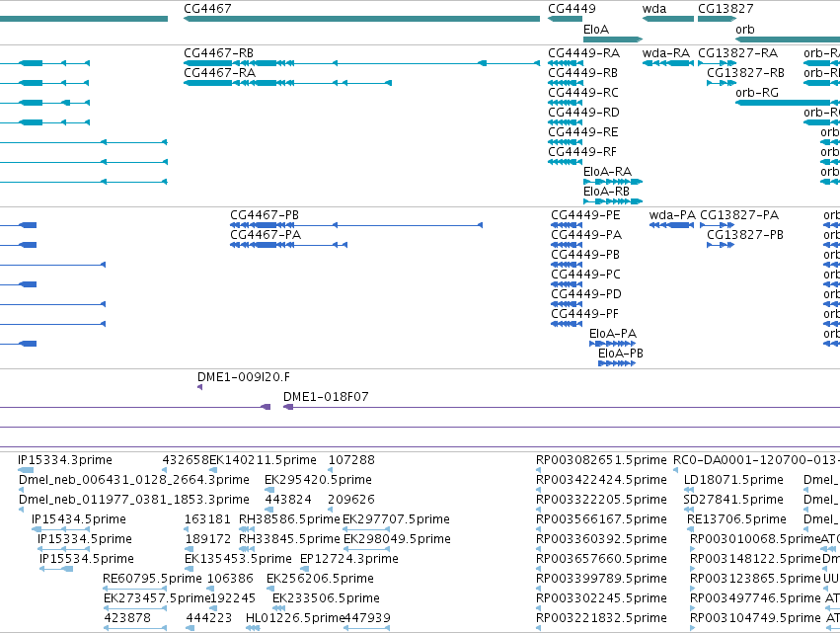Open the EloA-RA transcript label
840x633 pixels.
(x=607, y=172)
